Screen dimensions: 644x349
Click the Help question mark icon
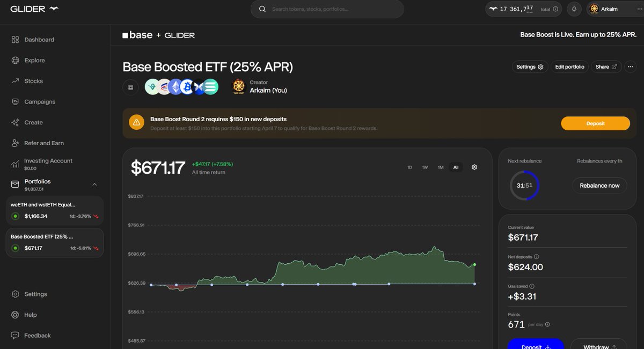[15, 315]
